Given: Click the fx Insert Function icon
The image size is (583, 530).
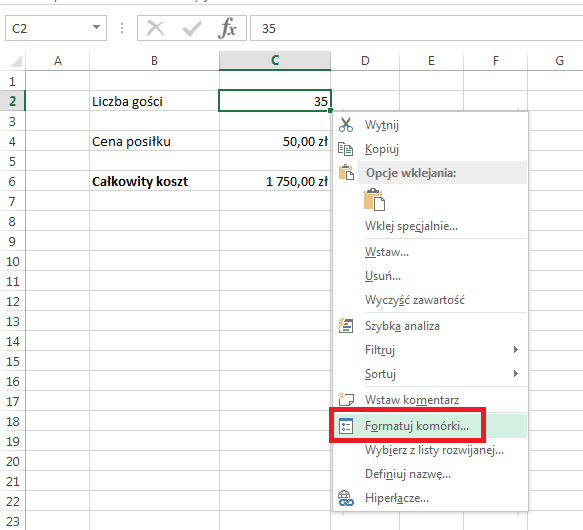Looking at the screenshot, I should coord(227,28).
